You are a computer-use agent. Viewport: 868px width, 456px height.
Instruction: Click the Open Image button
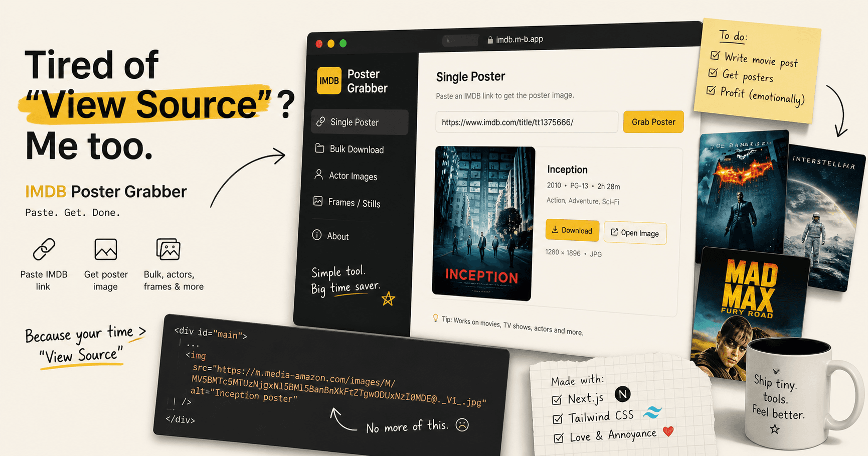pyautogui.click(x=635, y=233)
